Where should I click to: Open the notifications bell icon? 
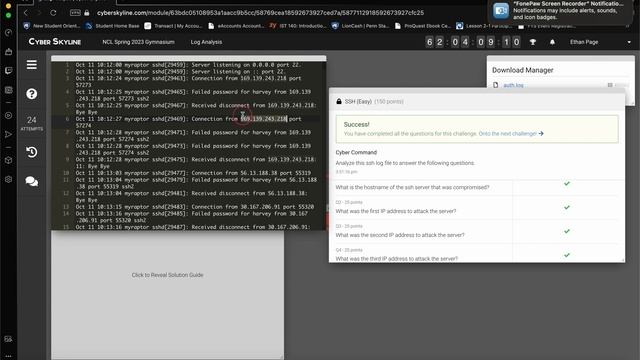pos(552,42)
